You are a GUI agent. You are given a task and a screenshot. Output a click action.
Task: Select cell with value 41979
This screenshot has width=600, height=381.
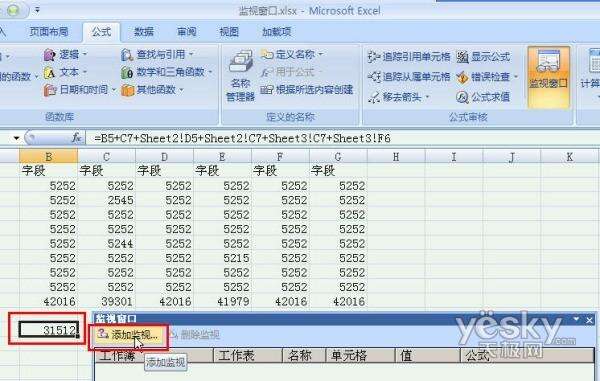click(222, 301)
